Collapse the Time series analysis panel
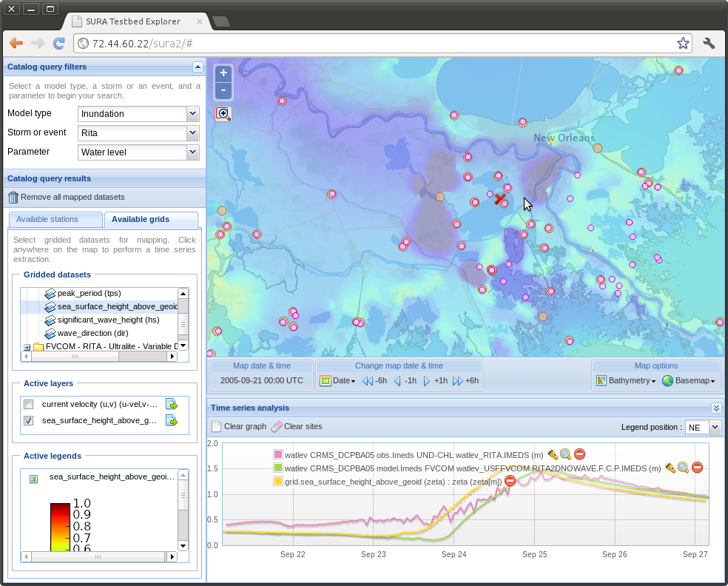Image resolution: width=728 pixels, height=586 pixels. click(x=716, y=408)
